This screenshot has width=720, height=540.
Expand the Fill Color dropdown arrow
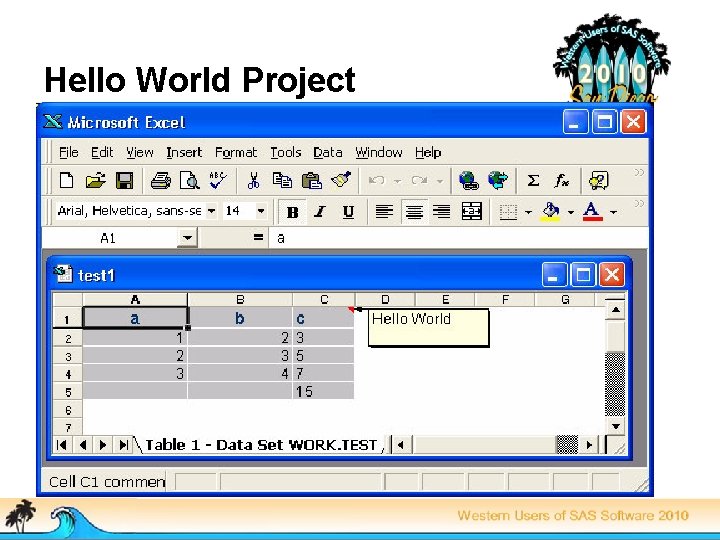[571, 212]
